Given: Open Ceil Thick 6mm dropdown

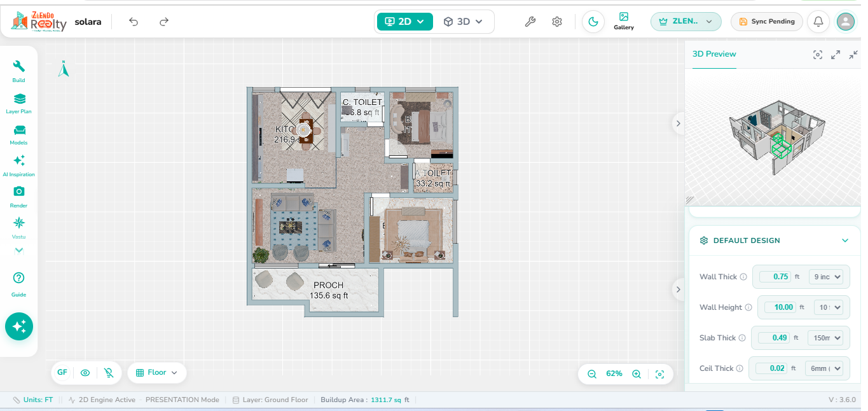Looking at the screenshot, I should tap(823, 368).
